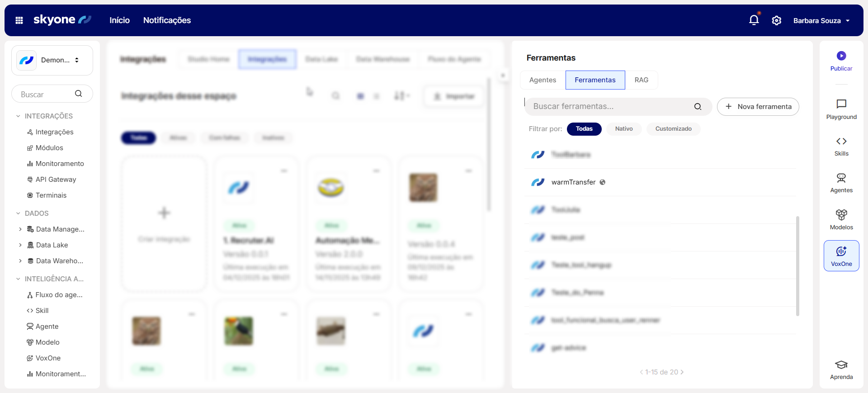The width and height of the screenshot is (868, 393).
Task: Select the Todas tools filter
Action: (584, 129)
